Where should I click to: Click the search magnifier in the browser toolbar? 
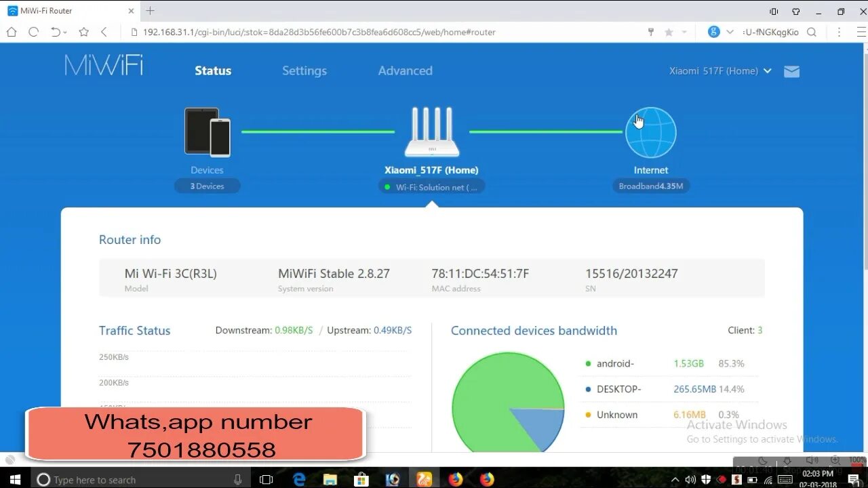point(812,32)
